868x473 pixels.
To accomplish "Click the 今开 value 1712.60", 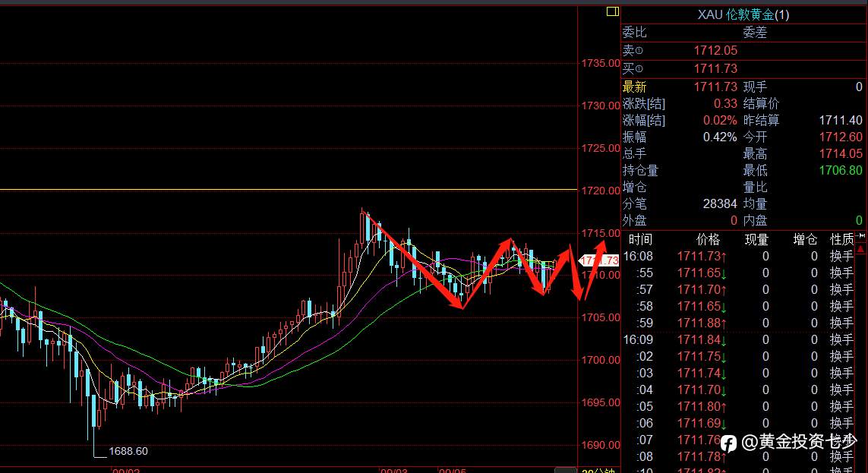I will pyautogui.click(x=841, y=137).
